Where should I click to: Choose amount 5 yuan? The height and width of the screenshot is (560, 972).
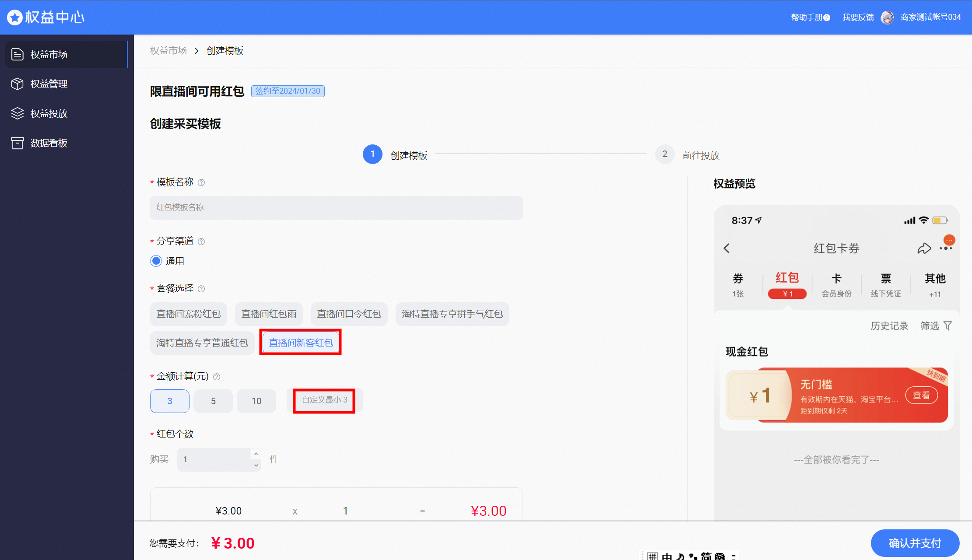(x=213, y=401)
